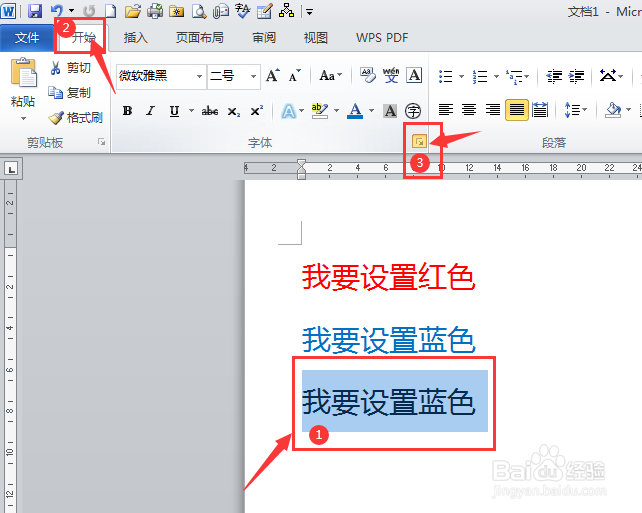Click the clear formatting eraser icon
The image size is (642, 513).
tap(368, 75)
